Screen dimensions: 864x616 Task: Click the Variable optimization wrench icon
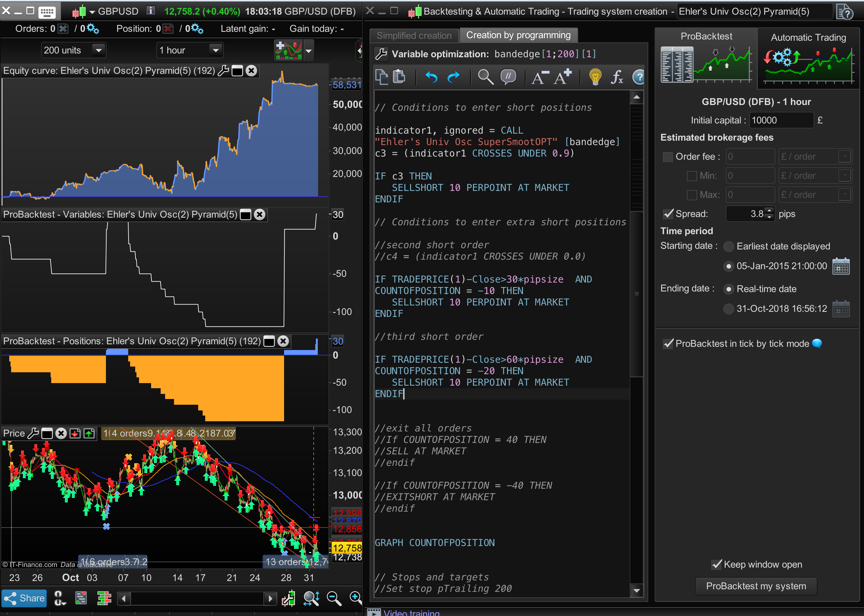click(381, 54)
